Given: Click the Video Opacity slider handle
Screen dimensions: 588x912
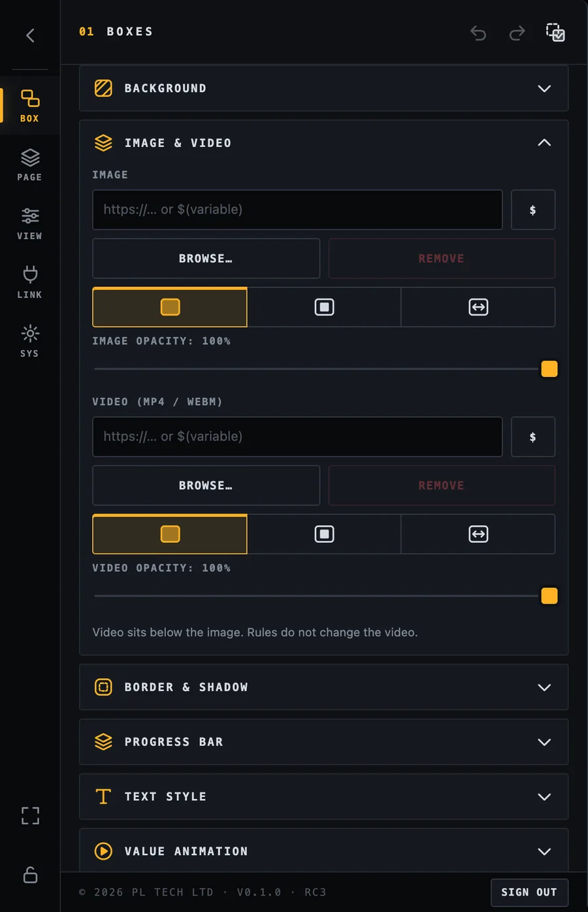Looking at the screenshot, I should (x=549, y=596).
